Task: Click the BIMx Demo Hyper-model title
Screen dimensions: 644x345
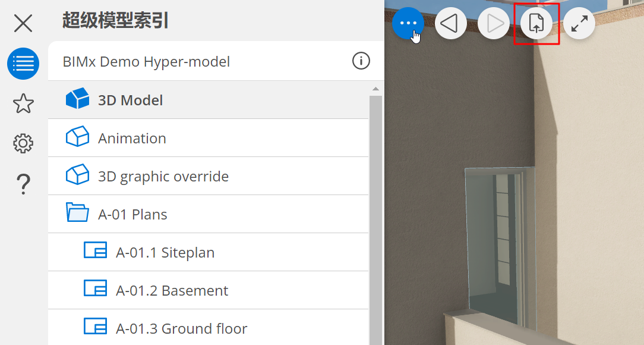Action: point(146,62)
